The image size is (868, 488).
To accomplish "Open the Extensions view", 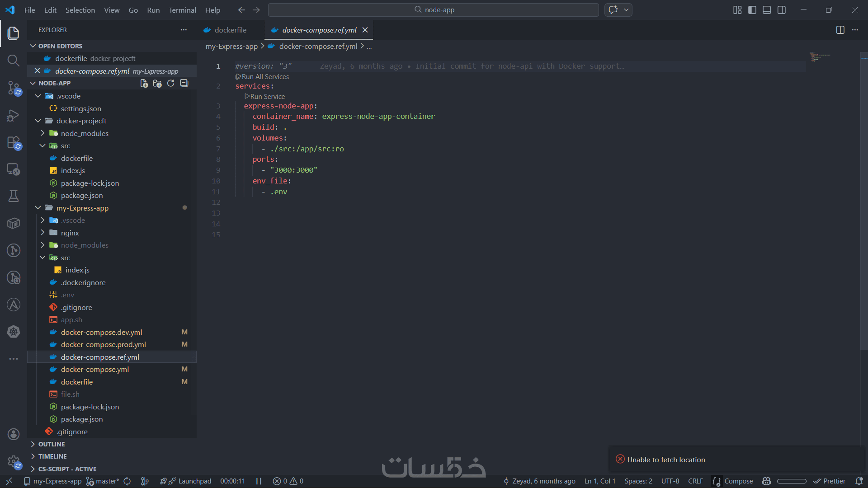I will (x=14, y=143).
